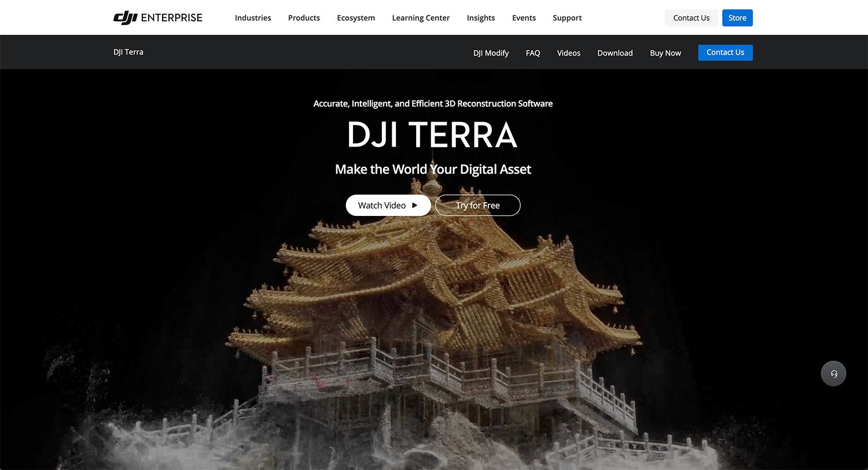Select Buy Now in the product navigation
Image resolution: width=868 pixels, height=470 pixels.
(665, 53)
